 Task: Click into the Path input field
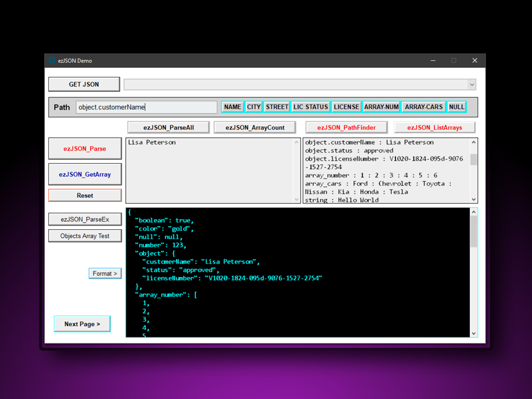tap(146, 107)
